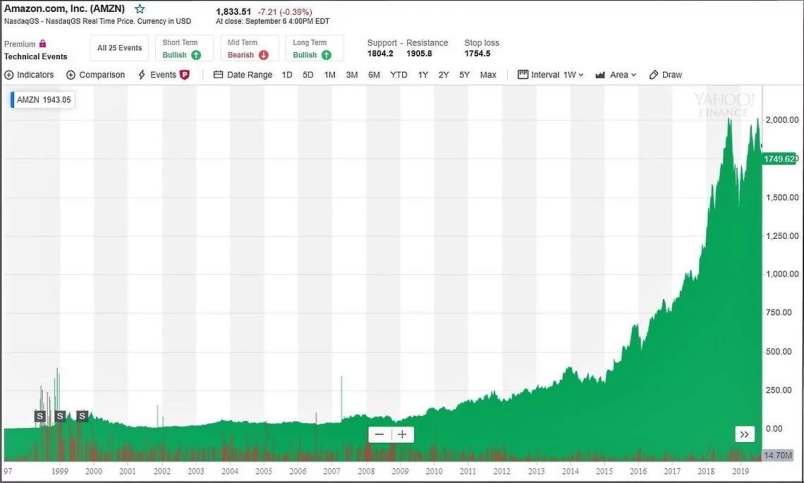This screenshot has width=804, height=483.
Task: Zoom in chart with plus button
Action: tap(403, 435)
